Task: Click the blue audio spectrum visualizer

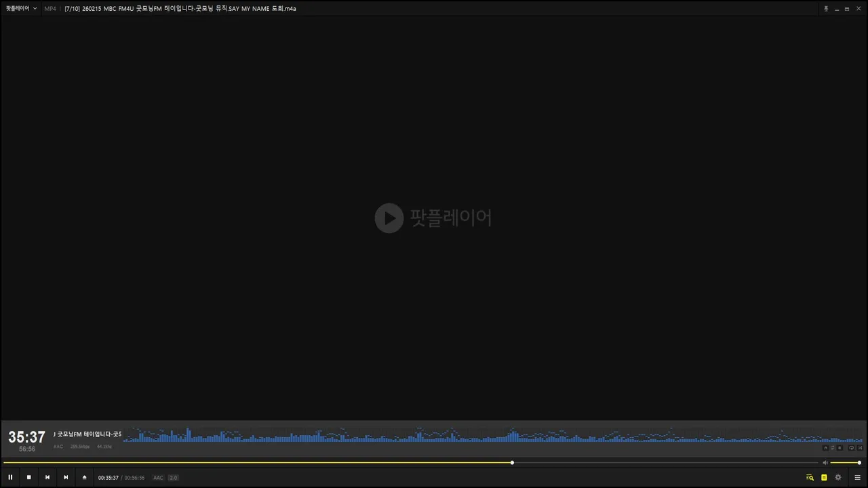Action: 493,434
